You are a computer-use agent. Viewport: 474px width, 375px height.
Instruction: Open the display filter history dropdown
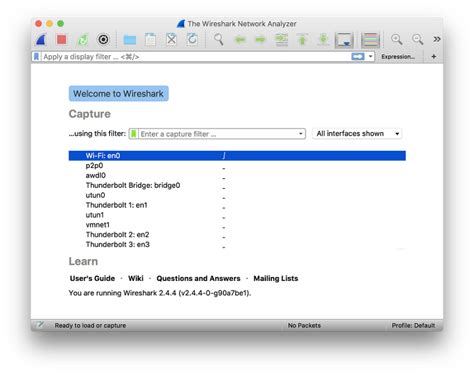point(370,57)
